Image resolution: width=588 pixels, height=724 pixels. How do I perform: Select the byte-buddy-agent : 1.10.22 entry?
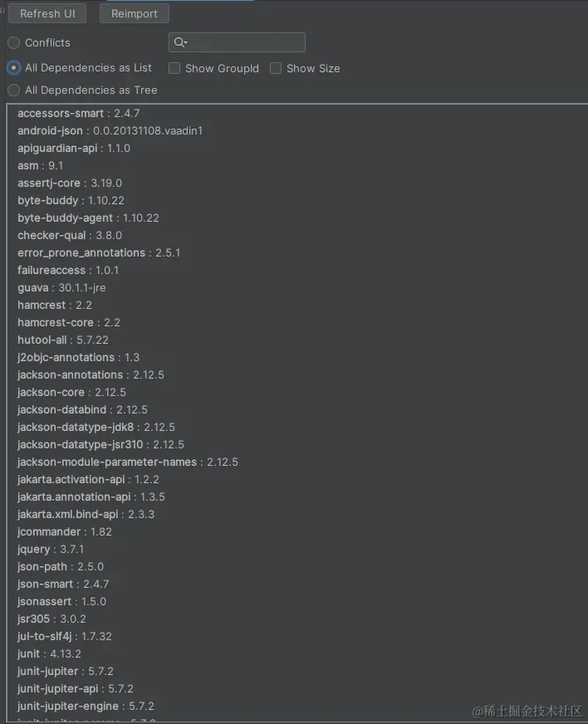point(88,218)
